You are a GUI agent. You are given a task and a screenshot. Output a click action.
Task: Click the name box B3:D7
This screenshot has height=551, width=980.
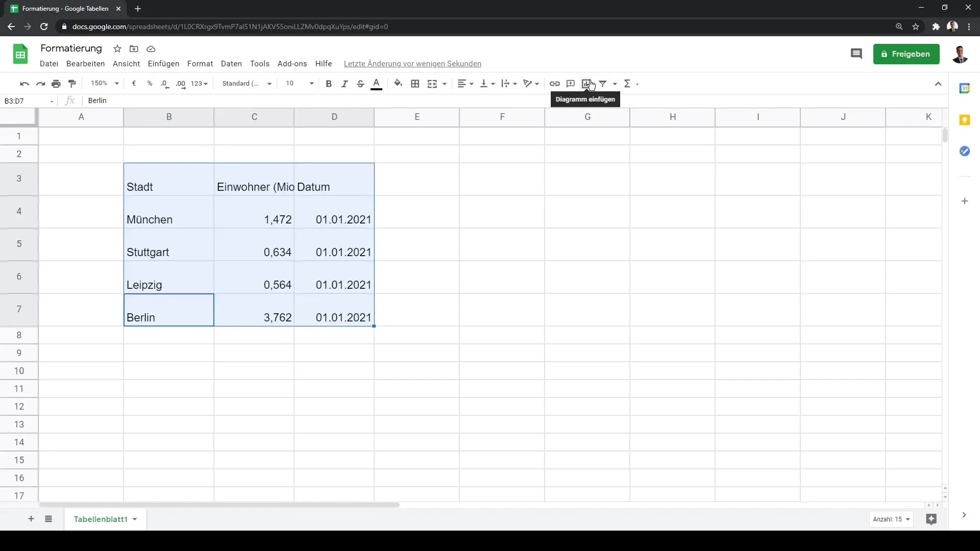(x=28, y=101)
